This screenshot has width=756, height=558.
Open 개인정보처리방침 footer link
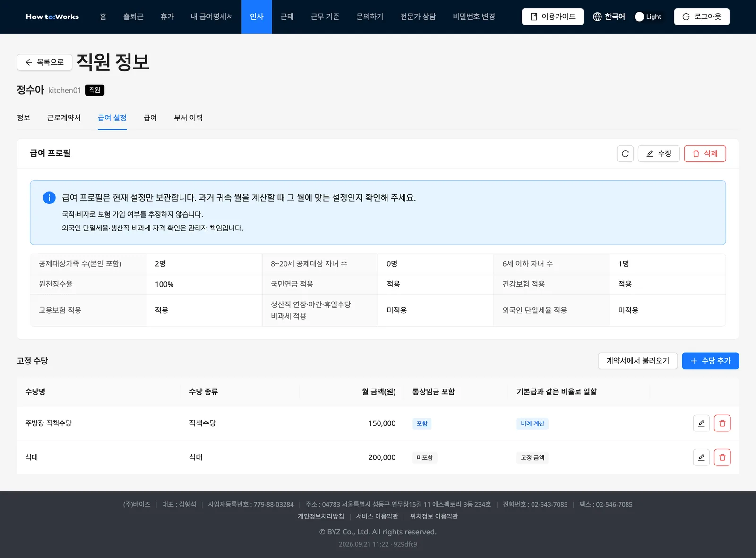coord(321,516)
